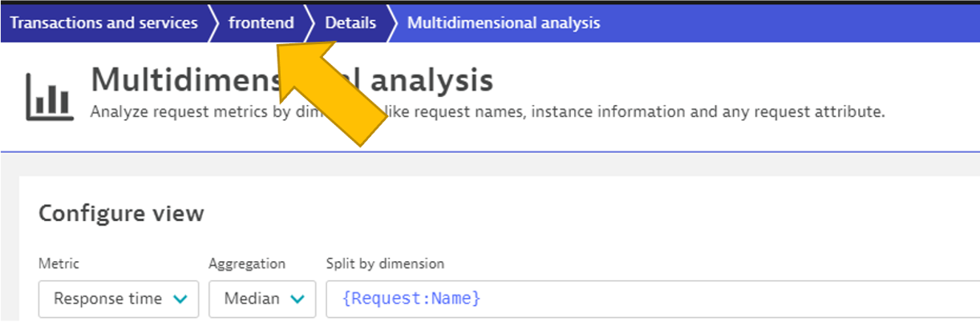Select the Multidimensional analysis breadcrumb
Image resolution: width=980 pixels, height=322 pixels.
[x=503, y=22]
